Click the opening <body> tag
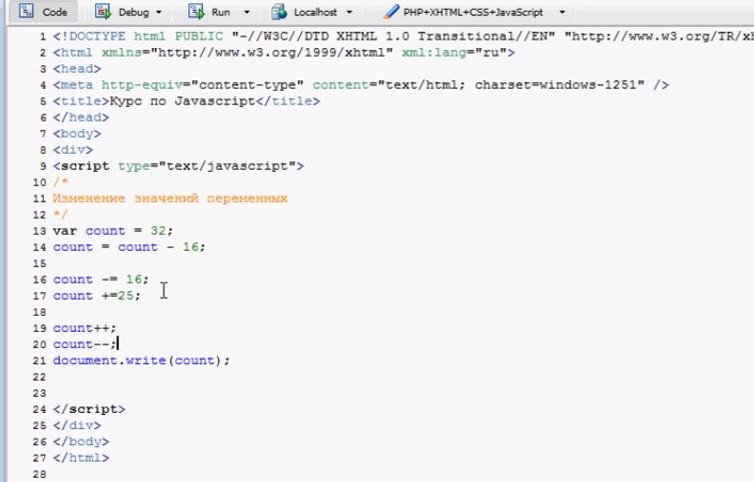This screenshot has width=754, height=482. point(77,134)
